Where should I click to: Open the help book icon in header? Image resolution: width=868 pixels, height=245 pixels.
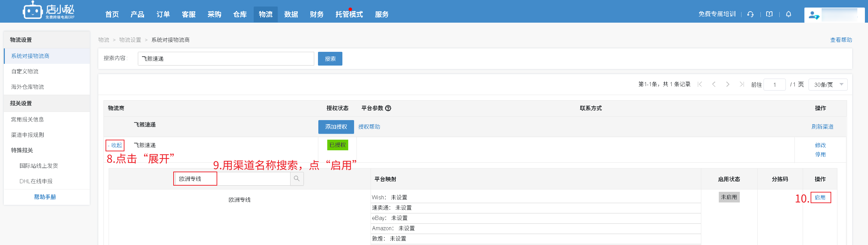769,14
